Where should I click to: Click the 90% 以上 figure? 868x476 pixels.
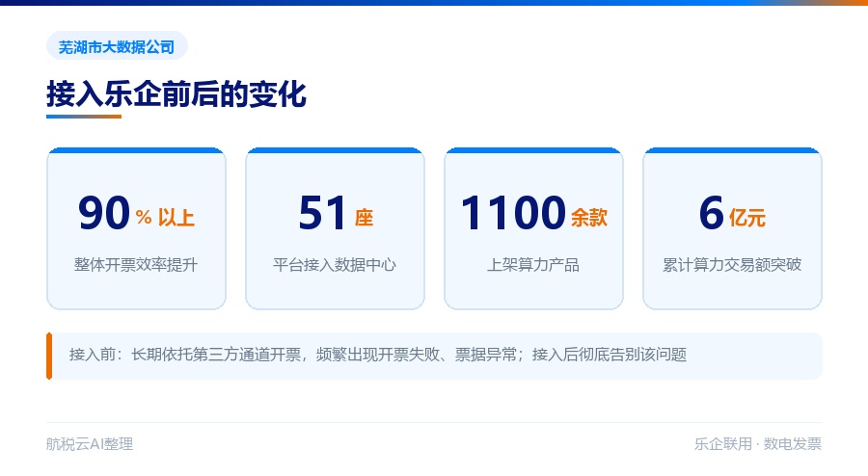click(x=136, y=213)
